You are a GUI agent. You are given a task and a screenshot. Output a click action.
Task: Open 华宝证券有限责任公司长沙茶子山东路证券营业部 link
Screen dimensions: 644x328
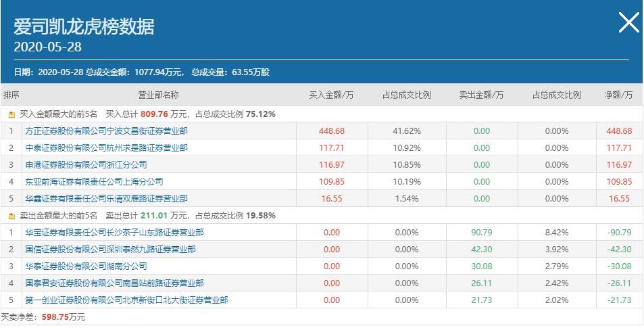pyautogui.click(x=114, y=233)
